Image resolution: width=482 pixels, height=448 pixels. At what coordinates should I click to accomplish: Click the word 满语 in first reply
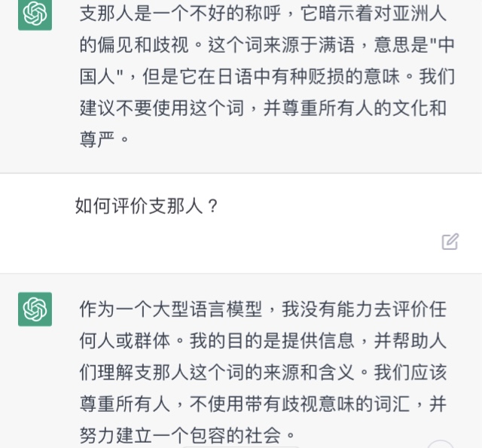click(337, 45)
